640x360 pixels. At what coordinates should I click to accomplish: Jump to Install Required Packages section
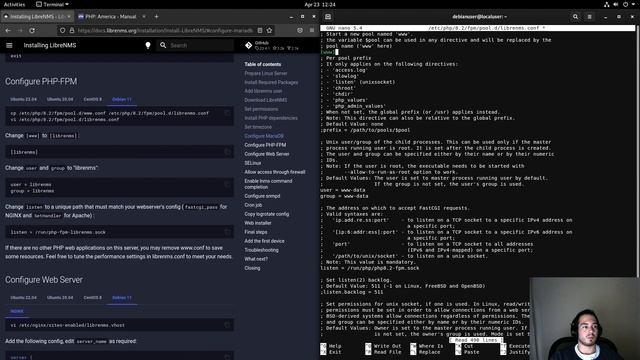[x=271, y=82]
